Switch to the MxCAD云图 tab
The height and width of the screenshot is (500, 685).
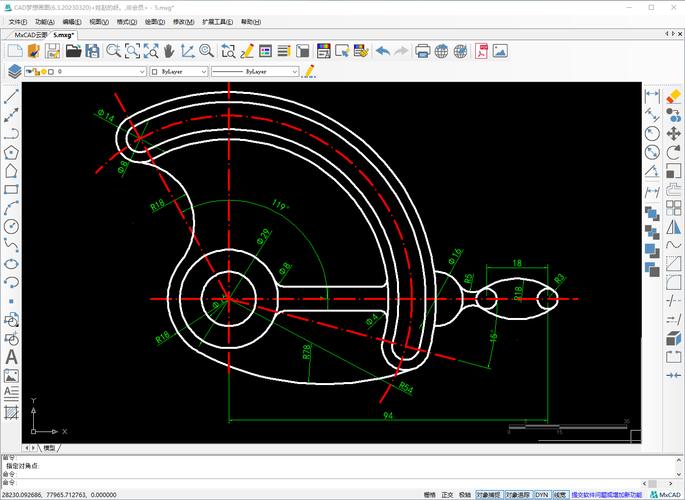(x=30, y=35)
